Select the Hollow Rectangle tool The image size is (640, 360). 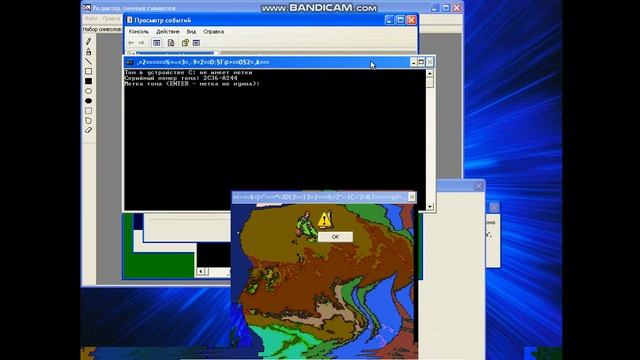pos(89,71)
